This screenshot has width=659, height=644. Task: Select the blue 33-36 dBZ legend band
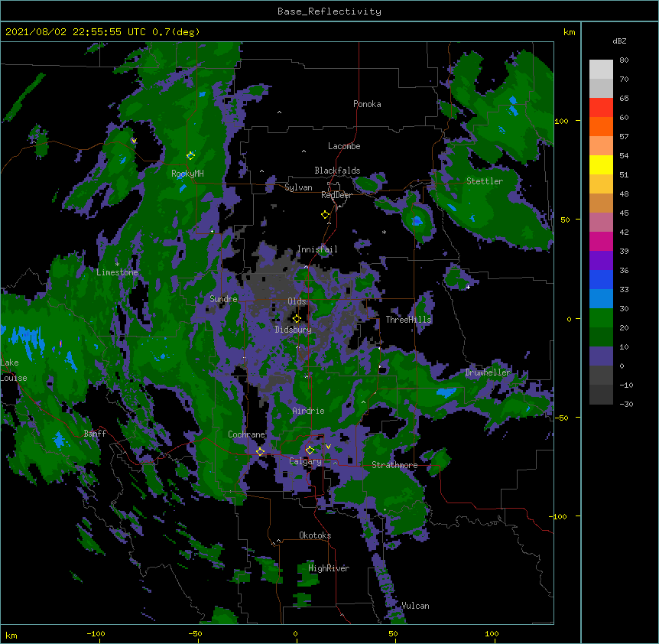pos(601,279)
